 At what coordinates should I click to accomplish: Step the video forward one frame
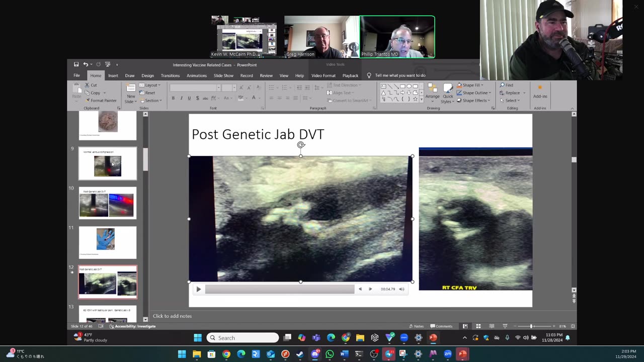(x=370, y=289)
